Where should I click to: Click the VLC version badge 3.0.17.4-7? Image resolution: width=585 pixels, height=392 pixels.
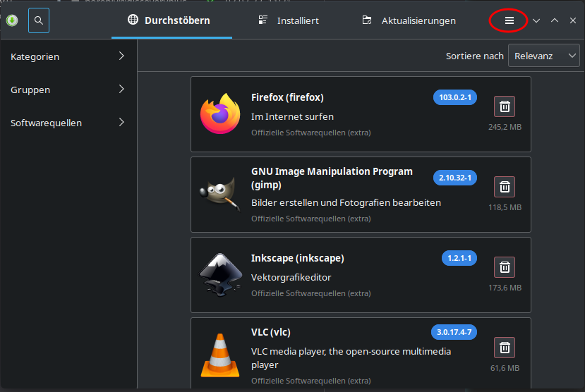pos(454,332)
